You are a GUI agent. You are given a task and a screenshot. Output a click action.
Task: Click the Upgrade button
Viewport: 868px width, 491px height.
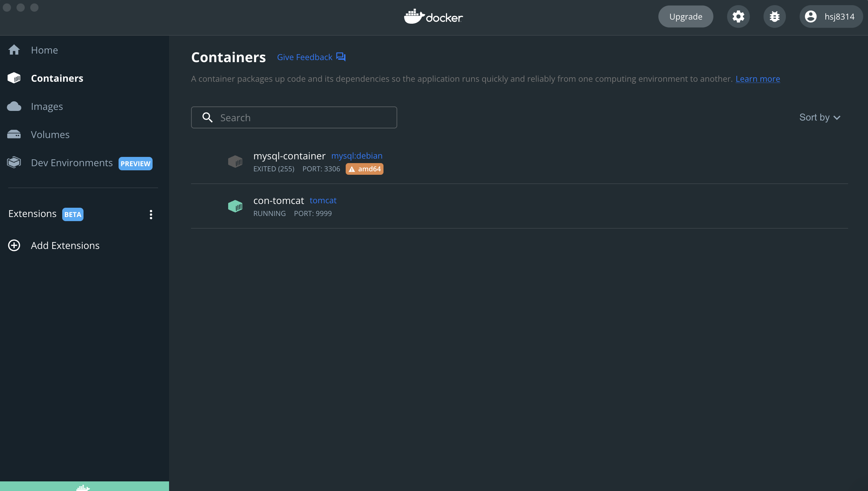pyautogui.click(x=686, y=16)
